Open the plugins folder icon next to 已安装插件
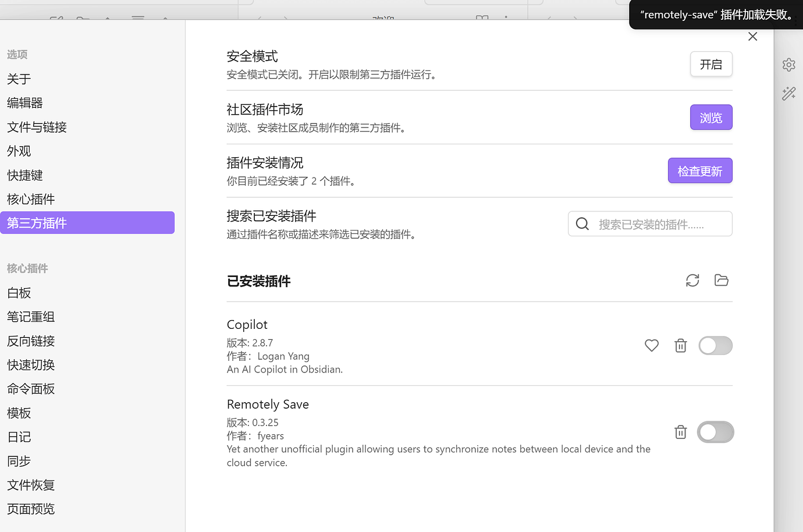 click(721, 280)
